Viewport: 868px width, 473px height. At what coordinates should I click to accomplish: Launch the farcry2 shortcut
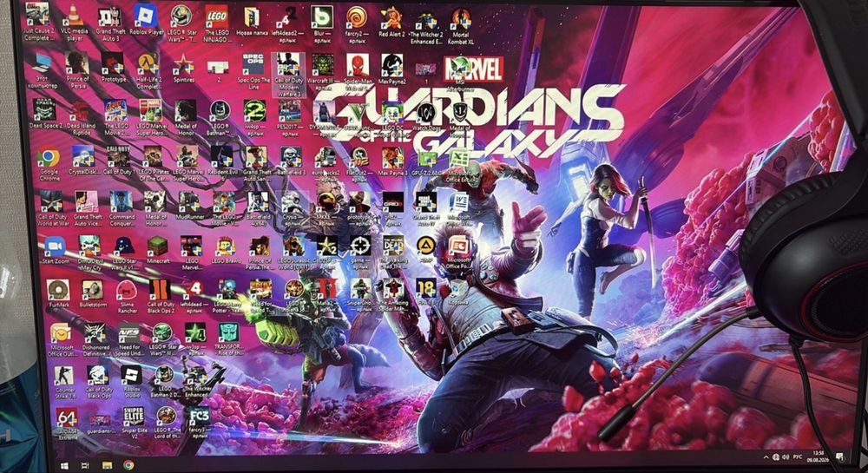(x=356, y=23)
